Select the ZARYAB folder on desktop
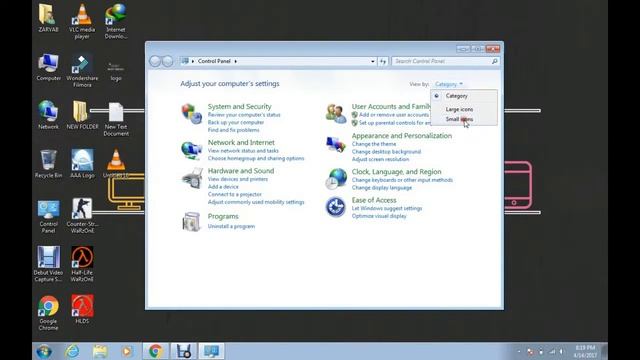Screen dimensions: 640x360 point(48,18)
